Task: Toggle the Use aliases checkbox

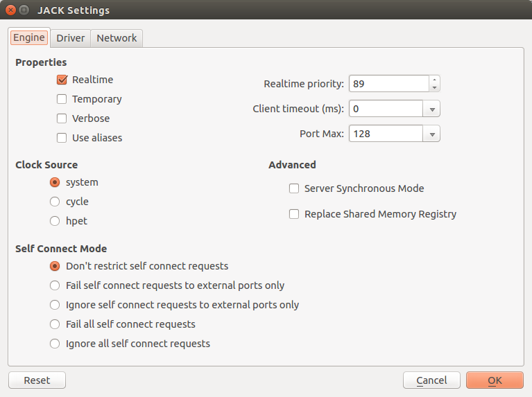Action: click(62, 138)
